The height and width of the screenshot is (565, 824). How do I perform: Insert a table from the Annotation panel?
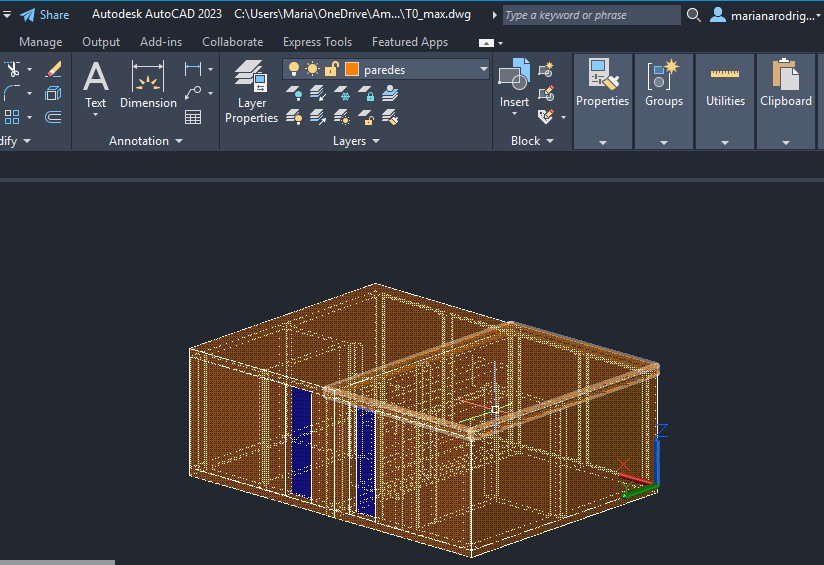(193, 117)
